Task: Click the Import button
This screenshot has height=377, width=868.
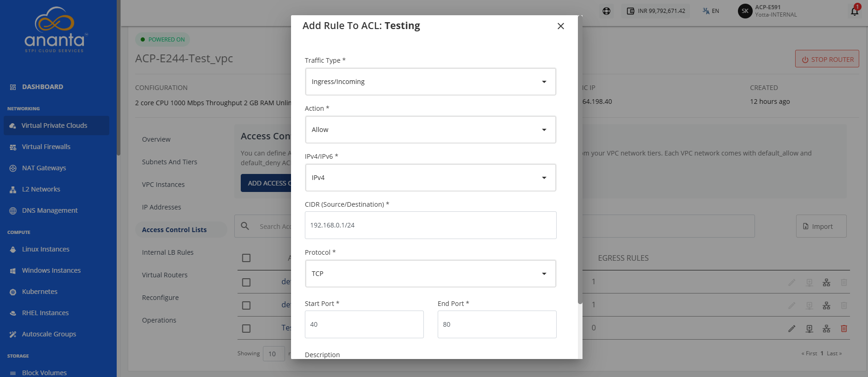Action: (x=821, y=226)
